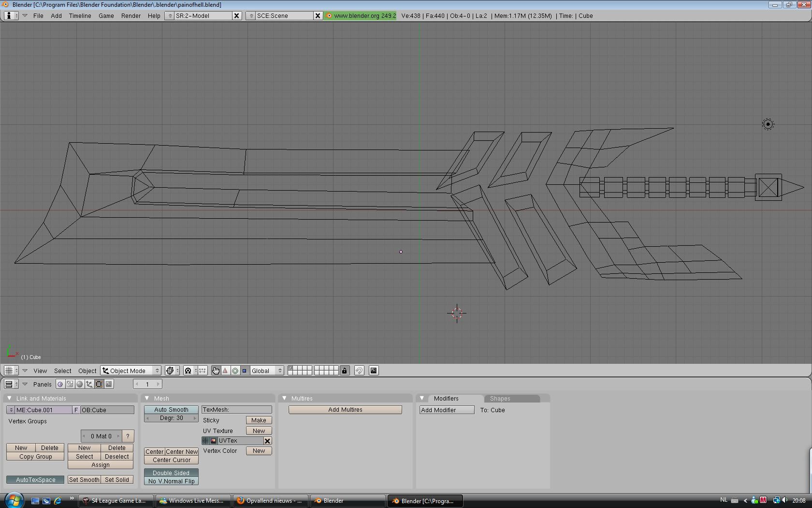812x508 pixels.
Task: Open the Shading context sphere icon
Action: (80, 384)
